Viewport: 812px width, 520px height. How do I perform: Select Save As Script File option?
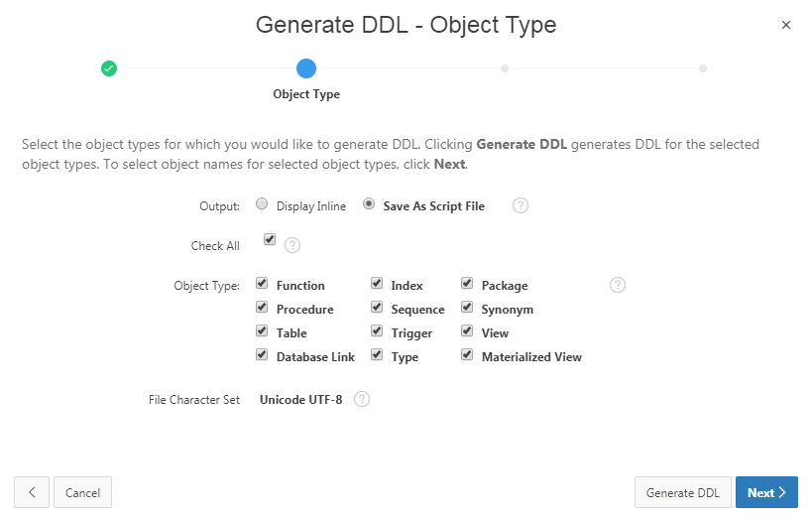pyautogui.click(x=369, y=204)
